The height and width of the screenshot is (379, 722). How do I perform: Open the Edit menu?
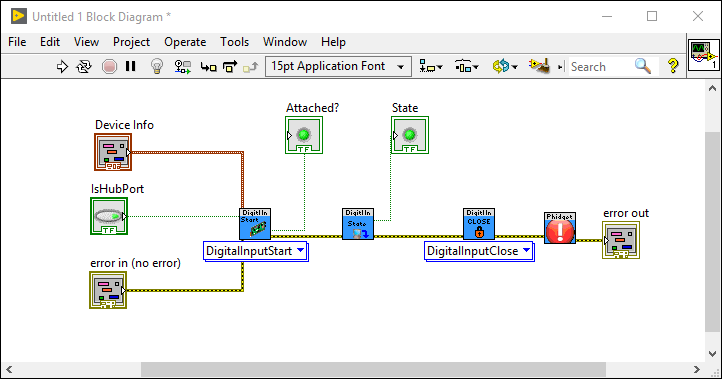click(x=50, y=42)
